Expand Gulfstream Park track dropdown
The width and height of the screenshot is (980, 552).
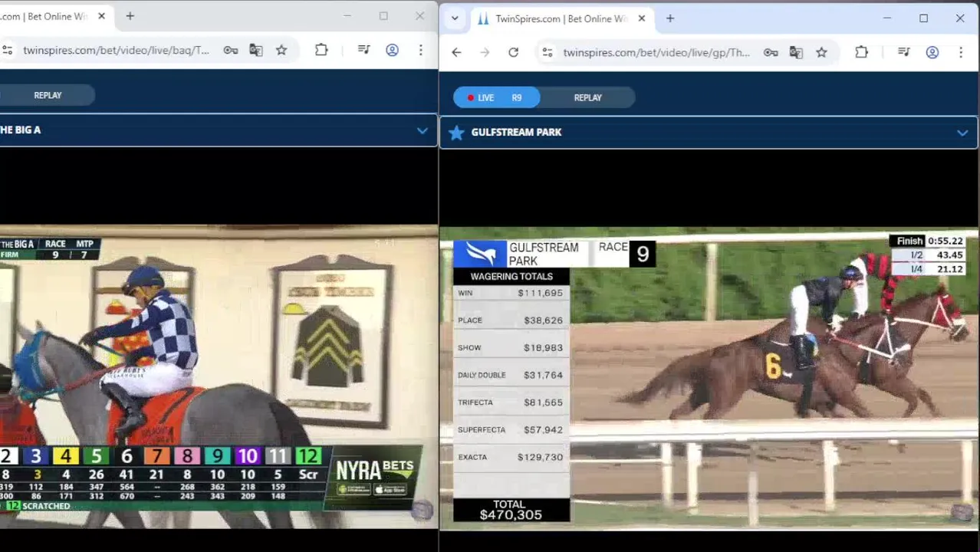(x=962, y=133)
